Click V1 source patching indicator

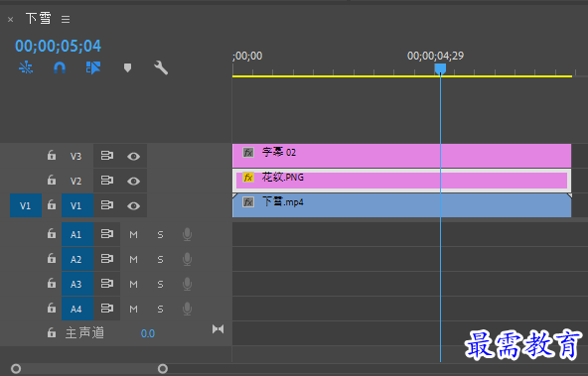click(26, 205)
